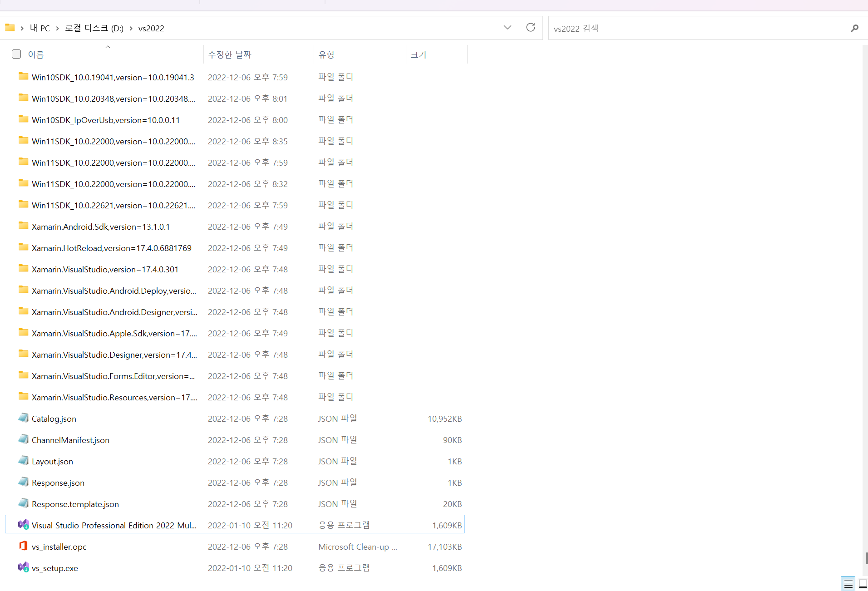Sort by the 이름 column header
The height and width of the screenshot is (591, 868).
[x=36, y=54]
